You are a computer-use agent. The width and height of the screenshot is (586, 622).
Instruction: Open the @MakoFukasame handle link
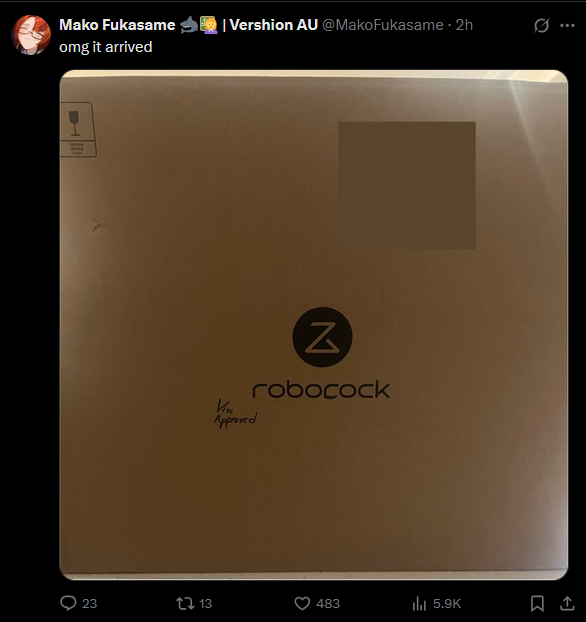click(x=382, y=25)
